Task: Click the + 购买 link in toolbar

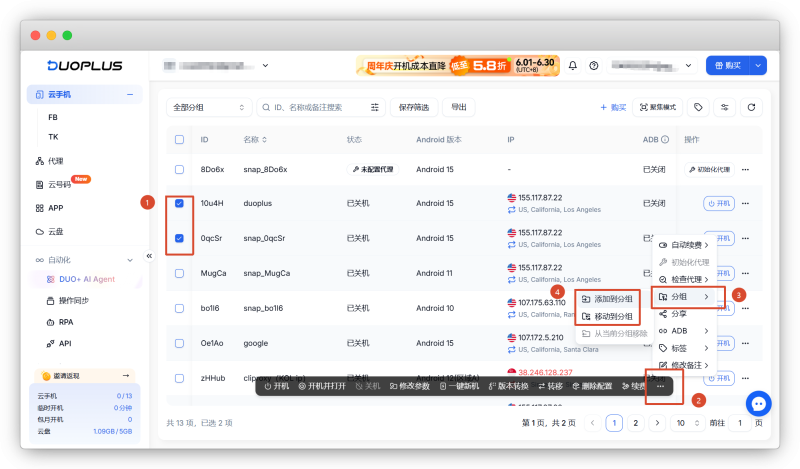Action: point(613,107)
